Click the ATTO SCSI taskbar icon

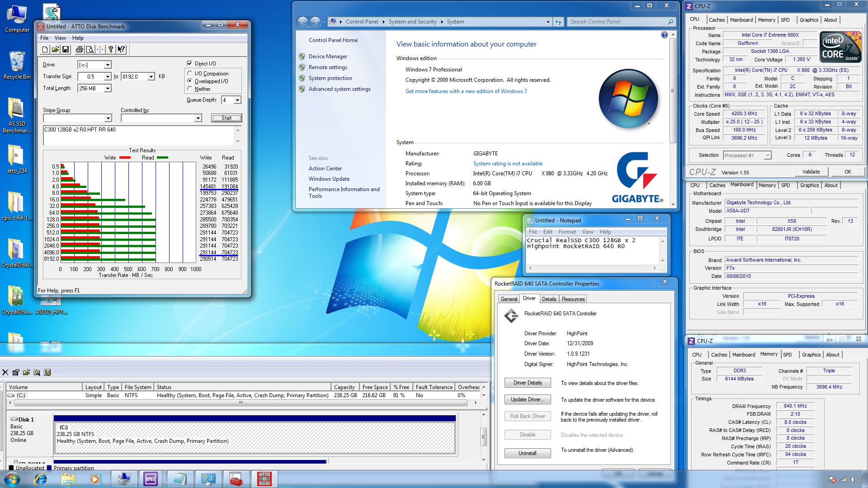264,479
